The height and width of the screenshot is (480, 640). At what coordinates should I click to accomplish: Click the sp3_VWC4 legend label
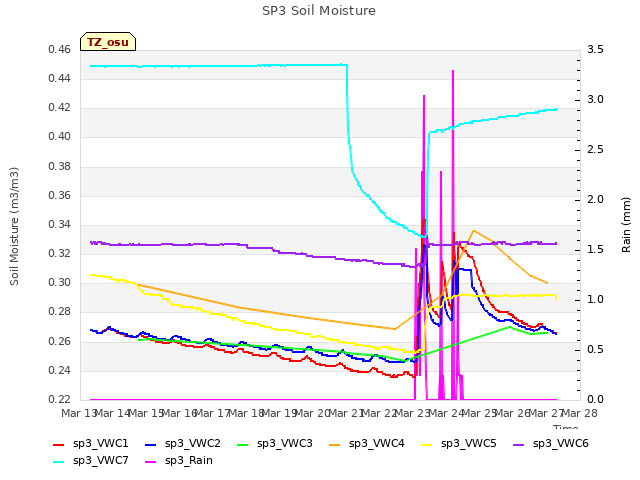(x=377, y=443)
